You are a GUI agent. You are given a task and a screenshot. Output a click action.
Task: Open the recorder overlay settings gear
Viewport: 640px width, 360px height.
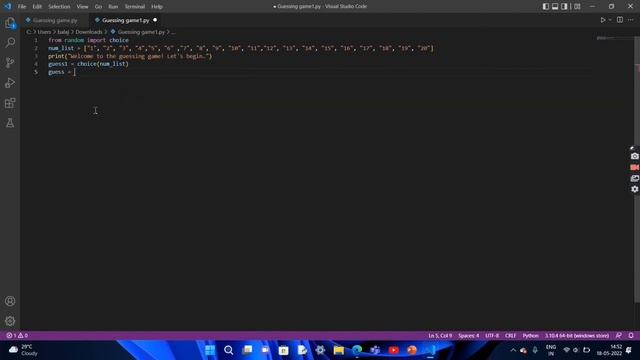point(634,189)
